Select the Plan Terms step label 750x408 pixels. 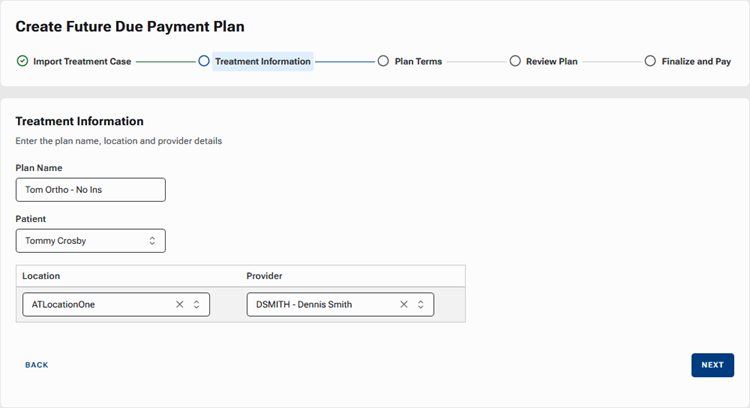pos(418,61)
